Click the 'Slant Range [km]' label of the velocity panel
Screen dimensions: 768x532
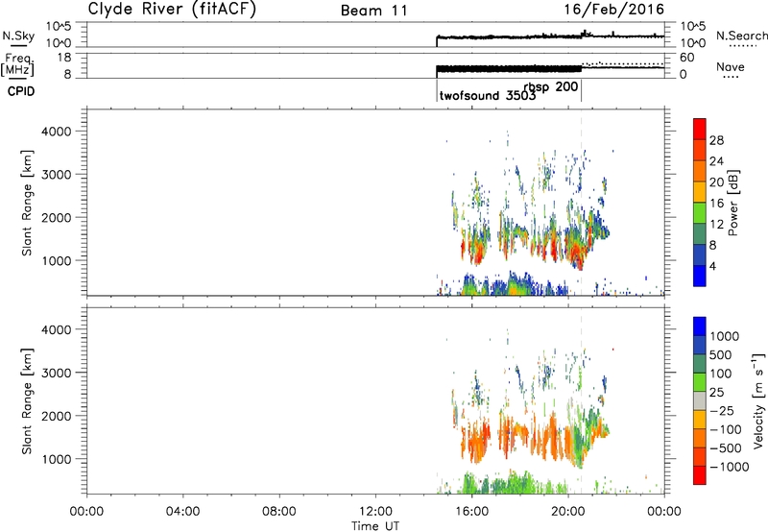[27, 401]
